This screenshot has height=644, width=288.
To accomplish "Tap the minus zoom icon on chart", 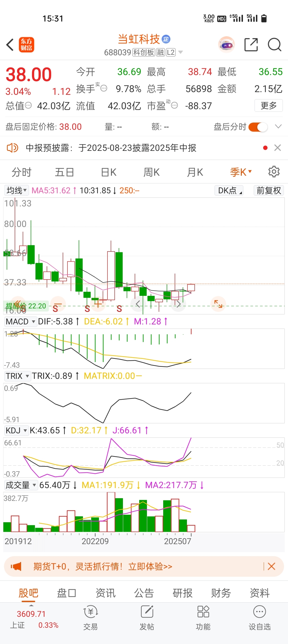I will coord(58,304).
